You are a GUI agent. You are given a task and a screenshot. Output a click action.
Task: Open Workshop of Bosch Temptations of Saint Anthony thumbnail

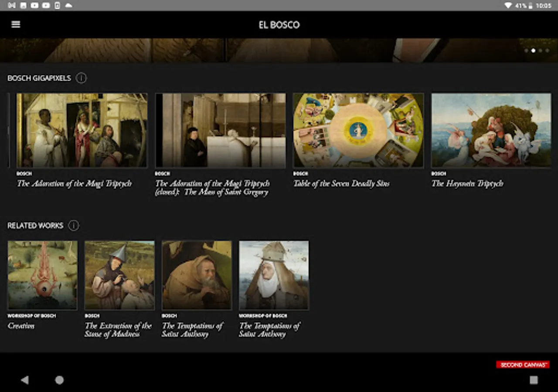click(x=274, y=275)
